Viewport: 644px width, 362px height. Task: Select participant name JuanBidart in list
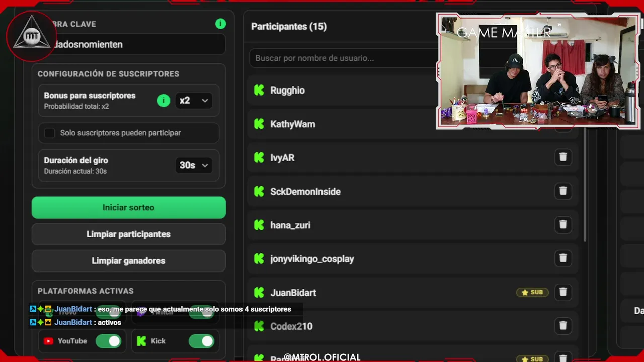[293, 292]
